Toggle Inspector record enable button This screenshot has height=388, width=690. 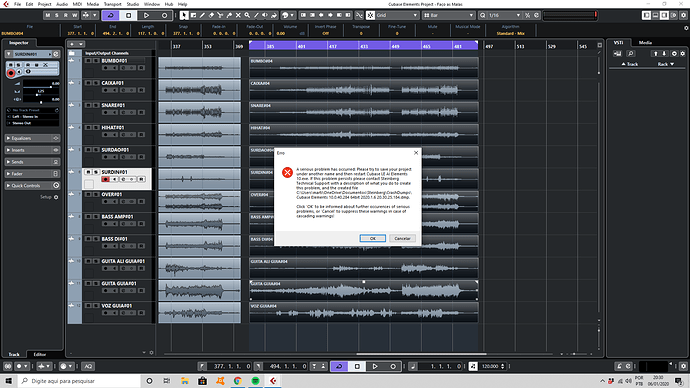click(x=11, y=73)
